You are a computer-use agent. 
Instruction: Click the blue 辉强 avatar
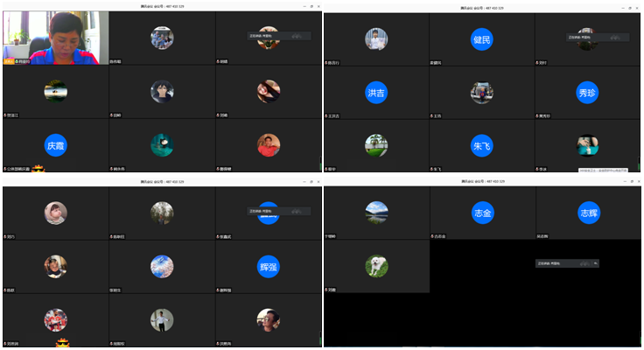point(269,267)
